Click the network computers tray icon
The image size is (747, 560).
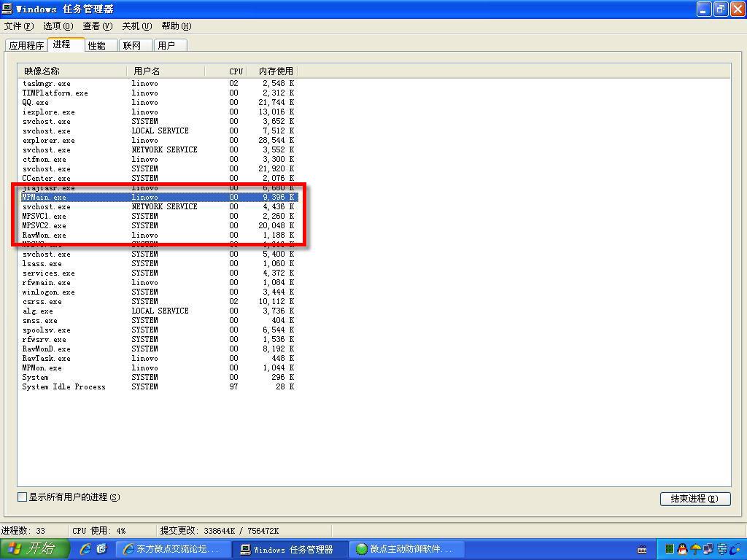[x=708, y=550]
